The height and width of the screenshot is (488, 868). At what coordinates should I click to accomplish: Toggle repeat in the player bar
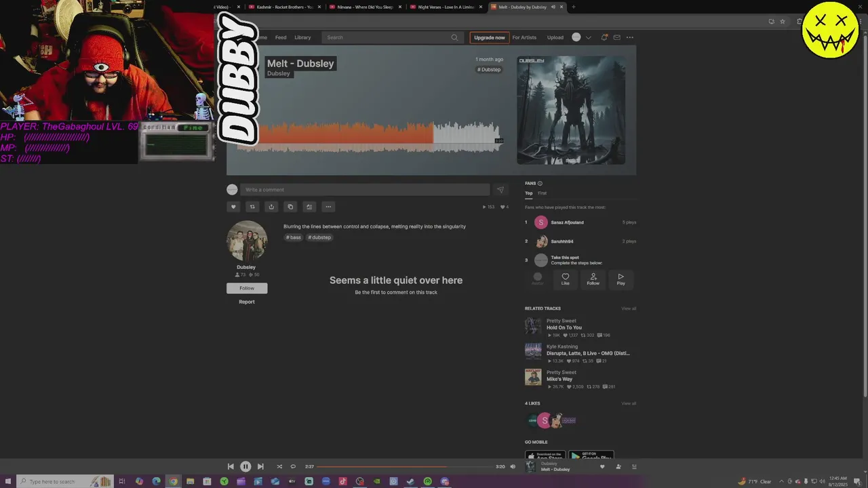[x=293, y=466]
